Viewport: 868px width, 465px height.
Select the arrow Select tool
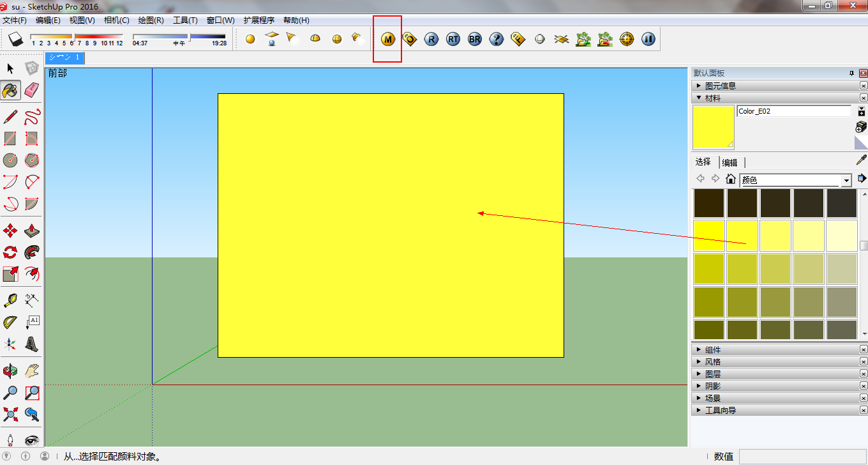10,68
